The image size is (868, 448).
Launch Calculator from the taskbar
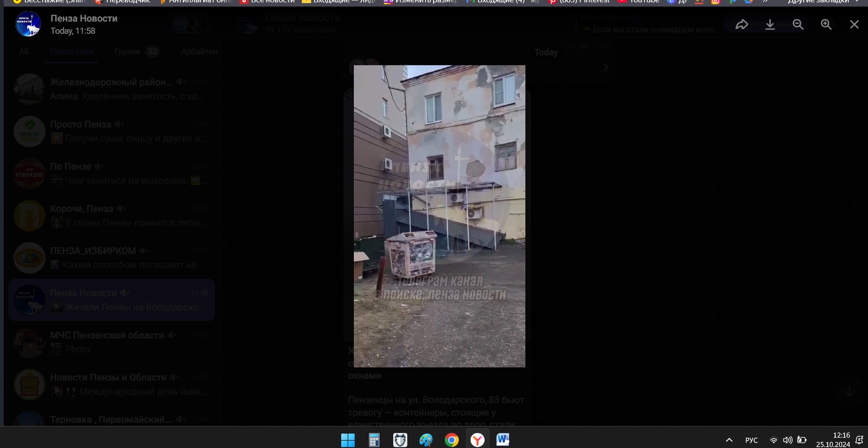[374, 440]
